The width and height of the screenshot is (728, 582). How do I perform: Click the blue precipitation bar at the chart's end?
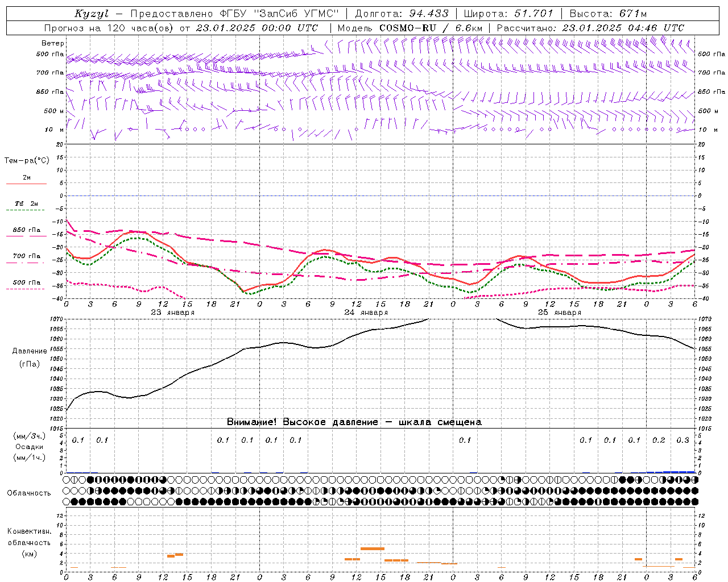[x=671, y=472]
